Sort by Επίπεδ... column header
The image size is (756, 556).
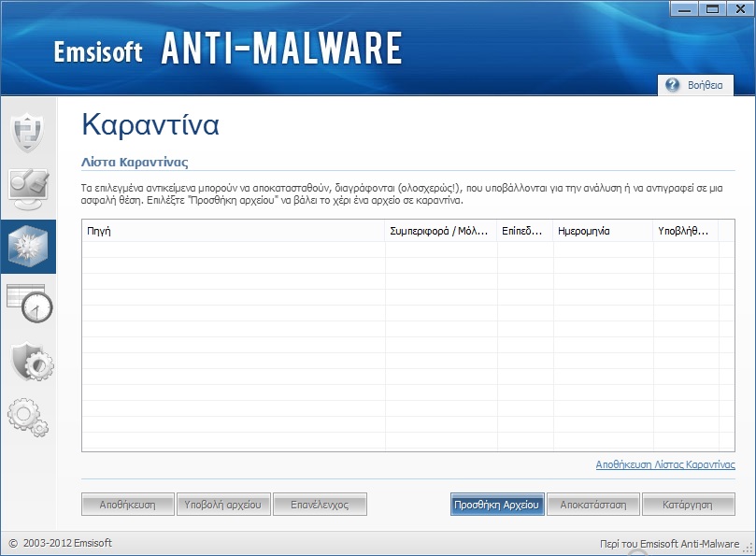(525, 231)
